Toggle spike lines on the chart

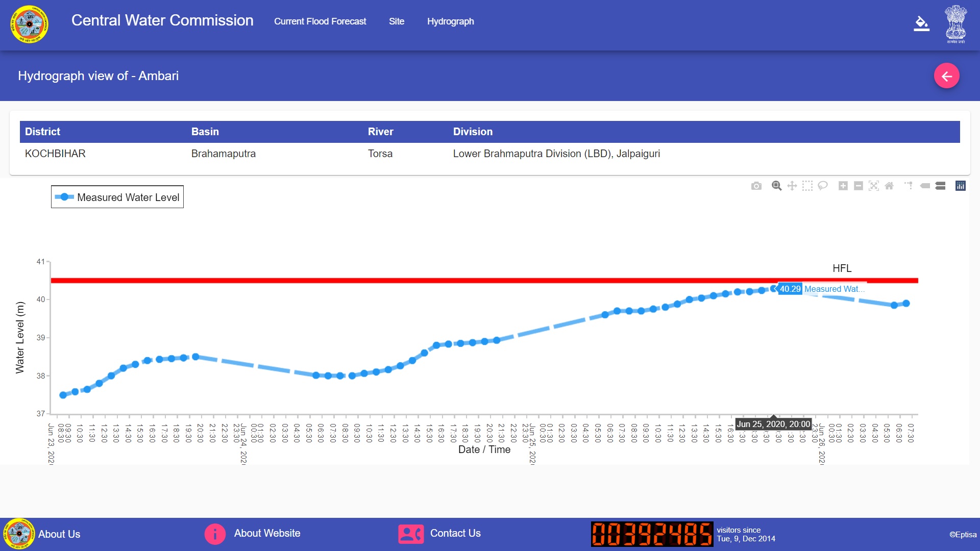click(x=909, y=186)
